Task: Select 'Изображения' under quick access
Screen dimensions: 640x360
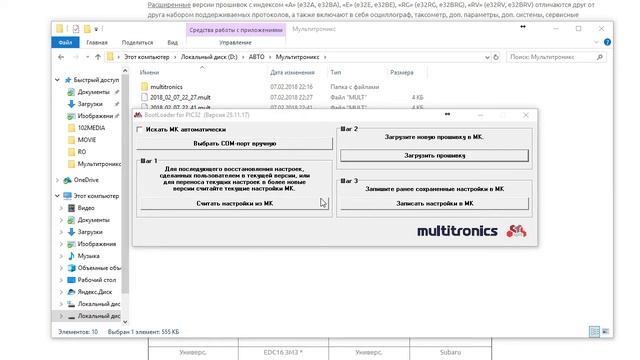Action: [95, 116]
